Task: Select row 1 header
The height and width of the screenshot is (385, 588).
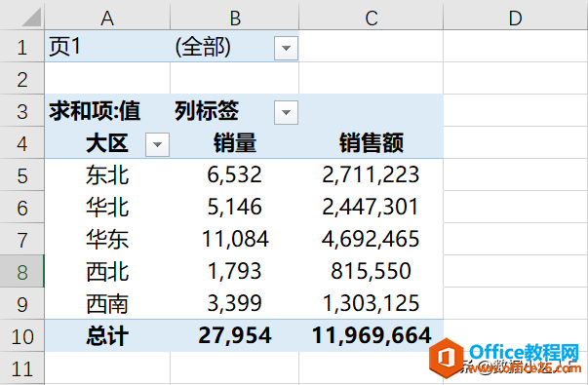Action: click(x=22, y=47)
